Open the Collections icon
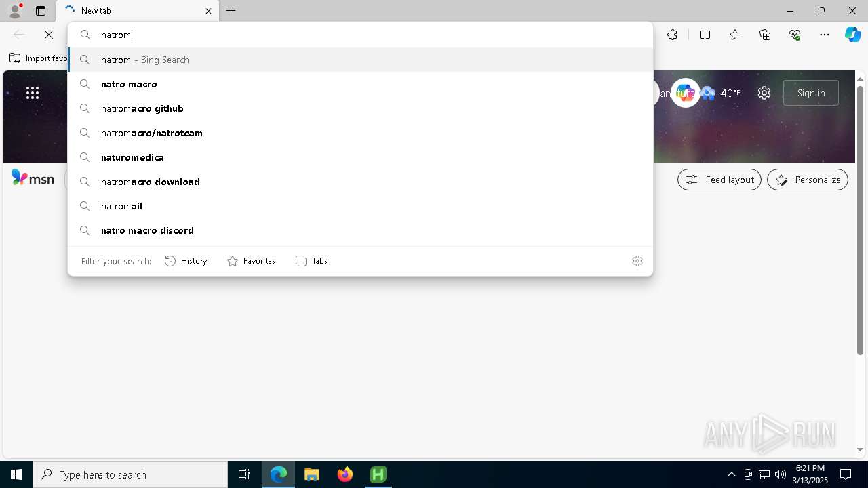Screen dimensions: 868x488 [x=765, y=35]
